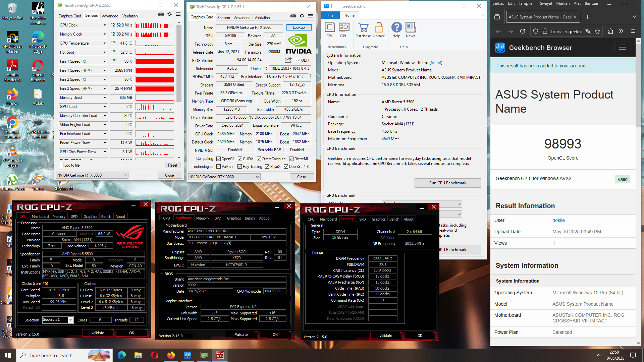Open SPD tab in middle CPU-Z window

(x=218, y=218)
